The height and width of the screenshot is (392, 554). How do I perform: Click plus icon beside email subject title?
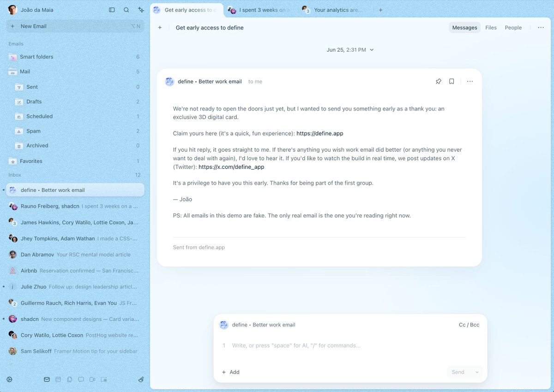160,28
